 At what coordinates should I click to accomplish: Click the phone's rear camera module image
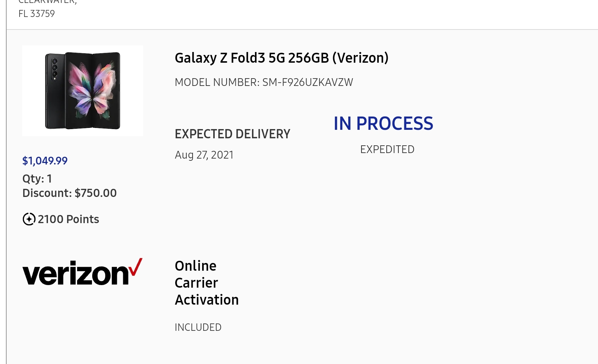tap(55, 69)
